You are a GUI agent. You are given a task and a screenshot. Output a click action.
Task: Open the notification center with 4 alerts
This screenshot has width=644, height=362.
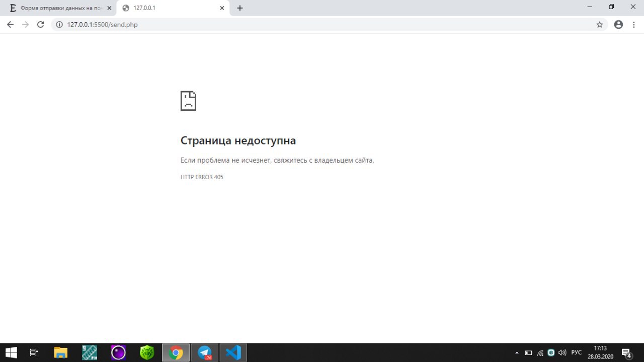click(627, 353)
